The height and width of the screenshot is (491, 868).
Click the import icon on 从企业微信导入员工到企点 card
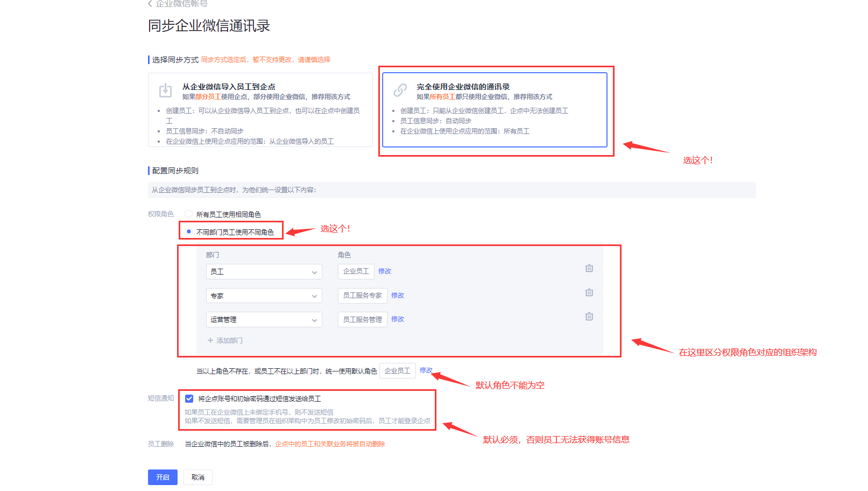tap(165, 90)
